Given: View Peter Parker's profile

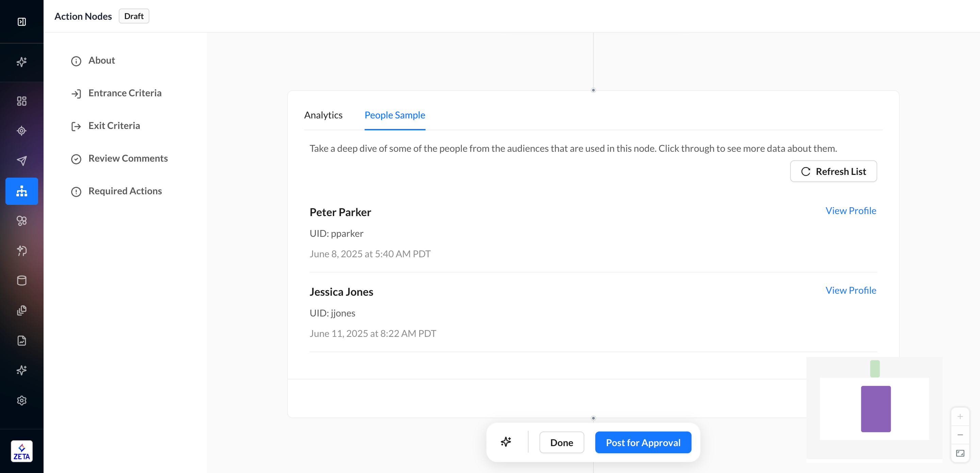Looking at the screenshot, I should point(850,211).
